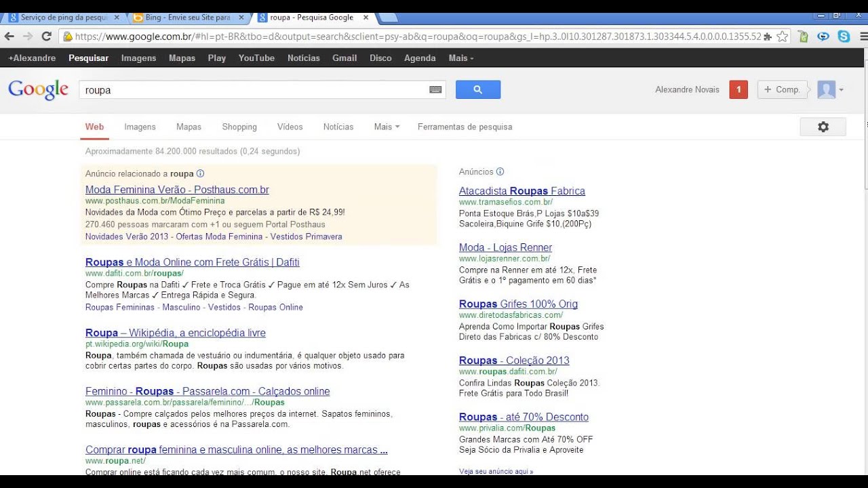This screenshot has width=868, height=488.
Task: Open Gmail from the black Google bar
Action: click(x=344, y=58)
